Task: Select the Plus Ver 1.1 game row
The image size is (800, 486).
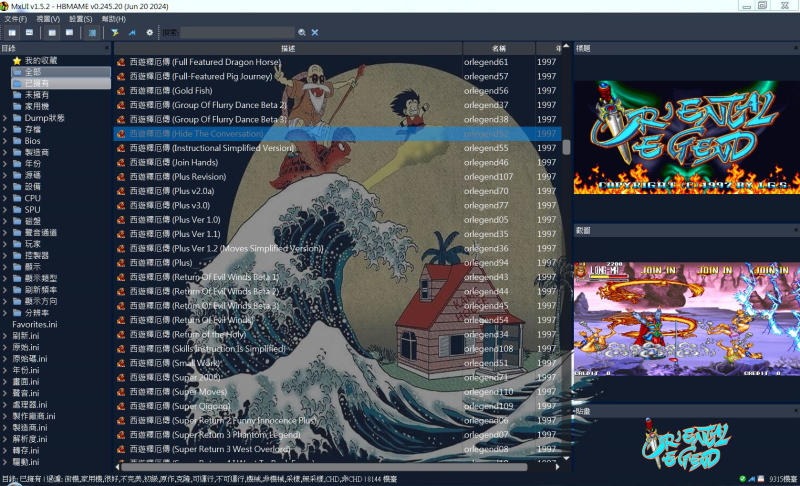Action: [337, 234]
